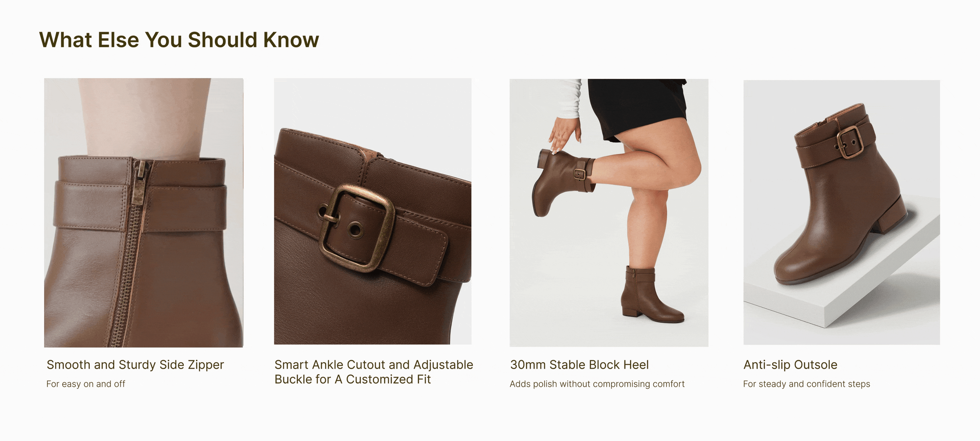Click the 'What Else You Should Know' heading
980x441 pixels.
(179, 40)
